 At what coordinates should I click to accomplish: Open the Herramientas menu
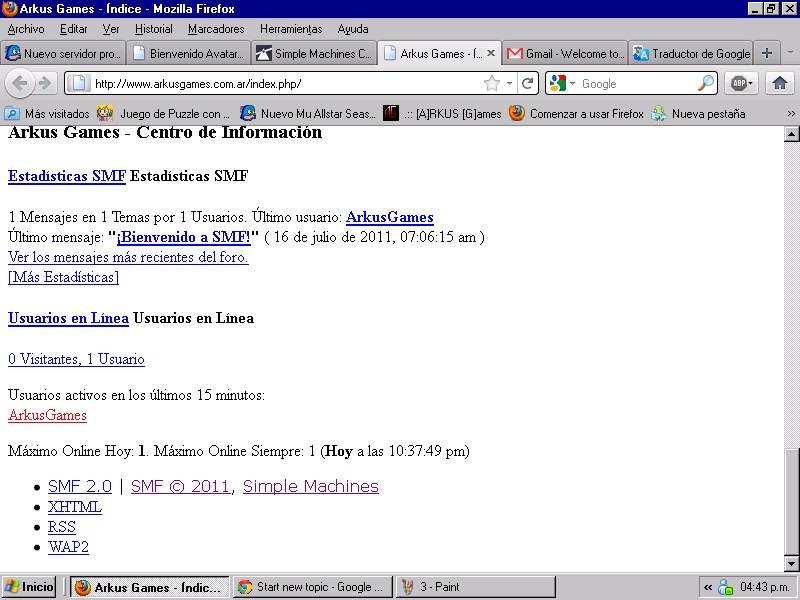(x=291, y=29)
